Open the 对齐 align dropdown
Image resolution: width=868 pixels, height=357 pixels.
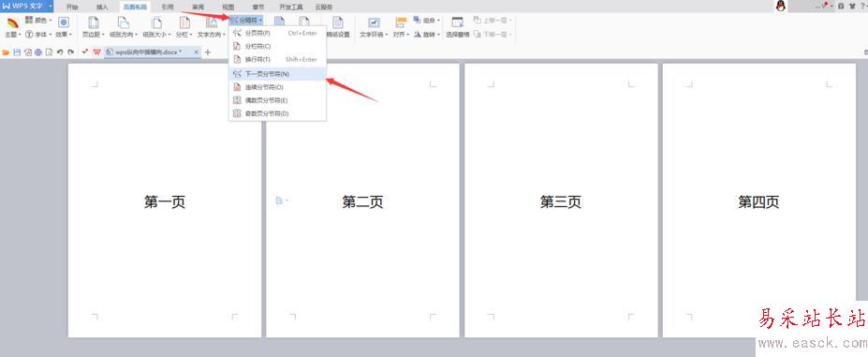point(401,35)
